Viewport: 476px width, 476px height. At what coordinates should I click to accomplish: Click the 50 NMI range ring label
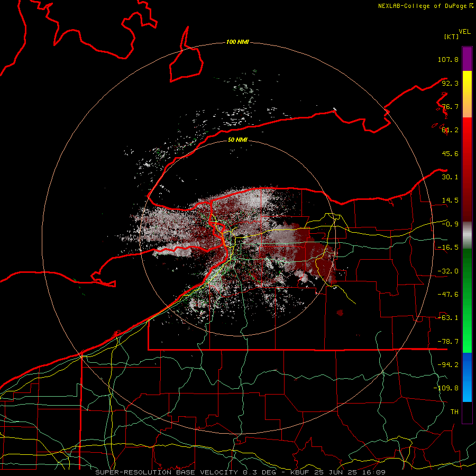237,140
